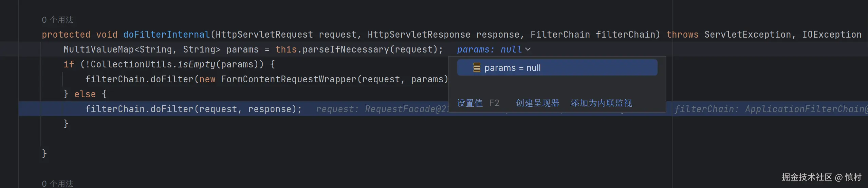Click the 设置值 link in debugger popup
This screenshot has height=188, width=868.
coord(470,103)
